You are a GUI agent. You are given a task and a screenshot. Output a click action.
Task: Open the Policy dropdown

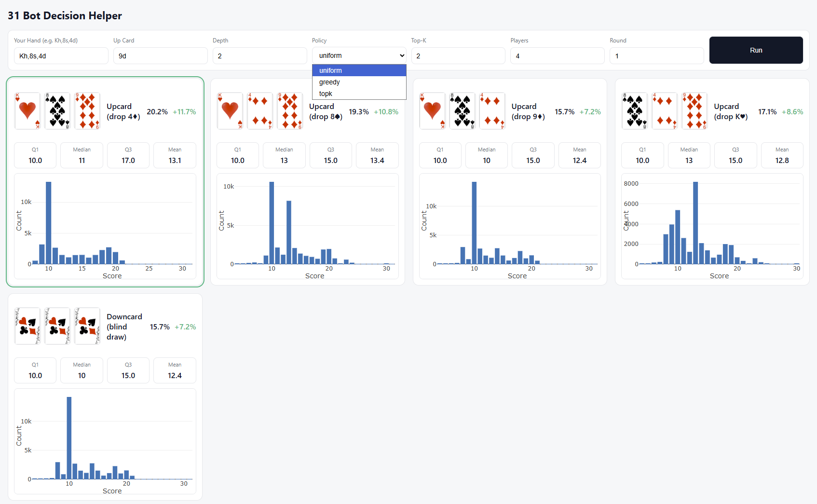click(x=359, y=55)
